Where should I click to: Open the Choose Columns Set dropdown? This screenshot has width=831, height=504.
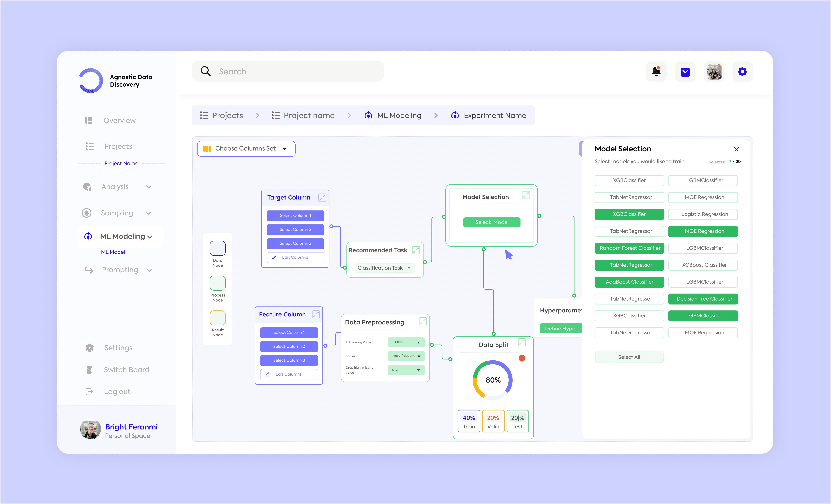click(x=246, y=149)
